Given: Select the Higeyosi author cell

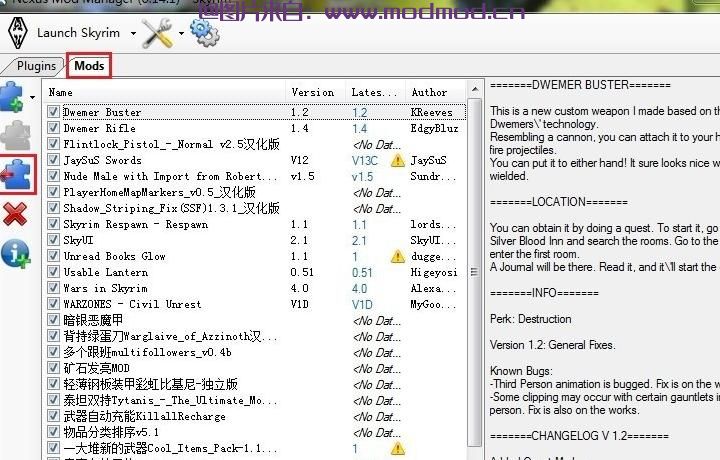Looking at the screenshot, I should coord(434,272).
